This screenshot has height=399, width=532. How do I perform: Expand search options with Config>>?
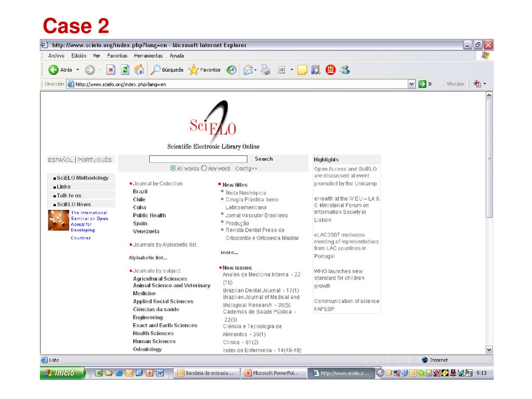(x=246, y=169)
